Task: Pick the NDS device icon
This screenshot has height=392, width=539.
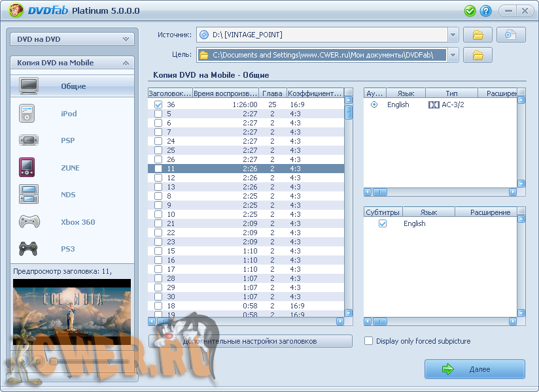Action: [x=29, y=195]
